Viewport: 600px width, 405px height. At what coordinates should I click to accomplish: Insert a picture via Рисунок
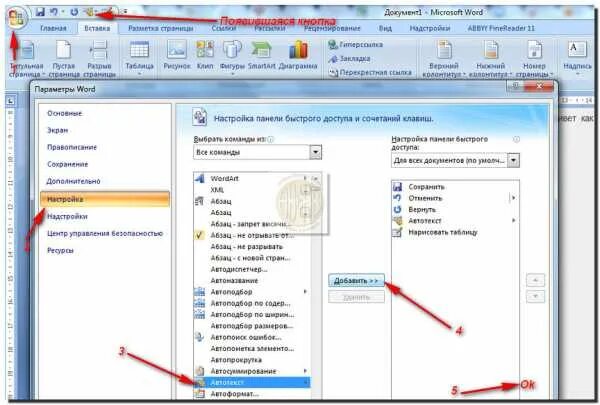click(177, 56)
